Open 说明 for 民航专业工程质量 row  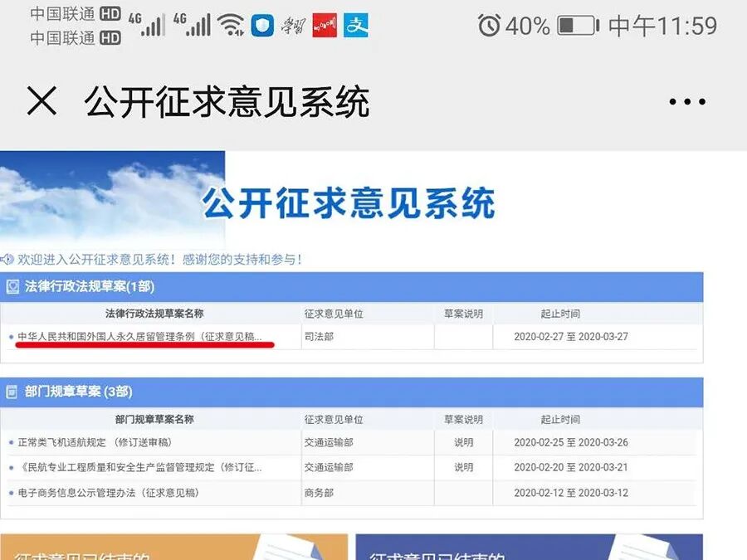click(x=463, y=468)
